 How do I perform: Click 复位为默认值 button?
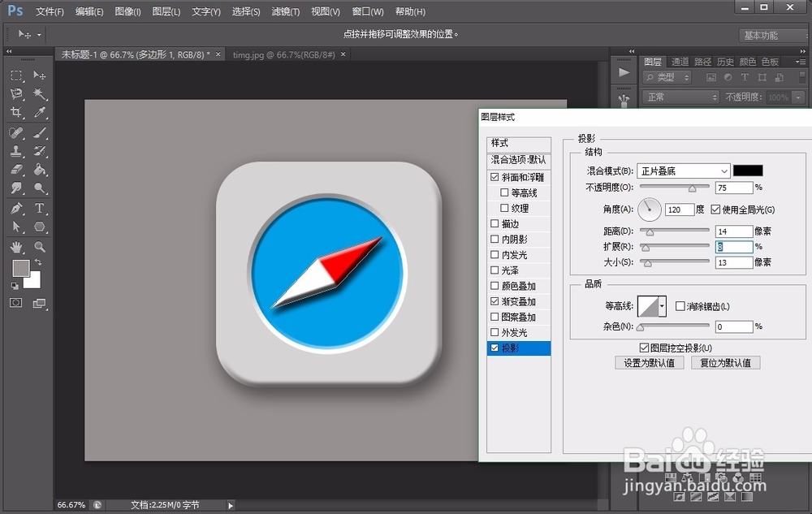(725, 363)
